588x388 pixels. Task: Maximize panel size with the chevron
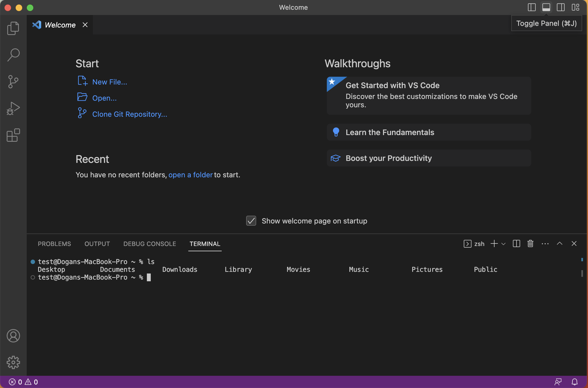click(560, 244)
